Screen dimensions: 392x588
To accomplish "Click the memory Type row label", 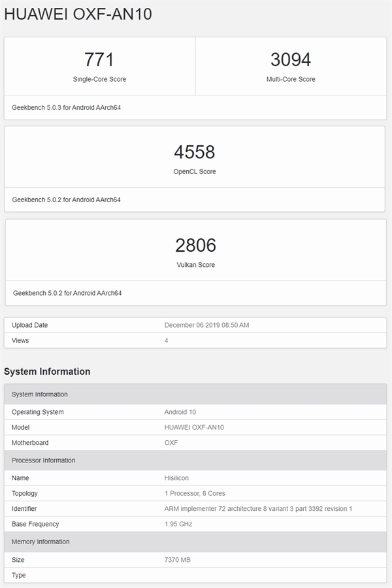I will pos(19,575).
